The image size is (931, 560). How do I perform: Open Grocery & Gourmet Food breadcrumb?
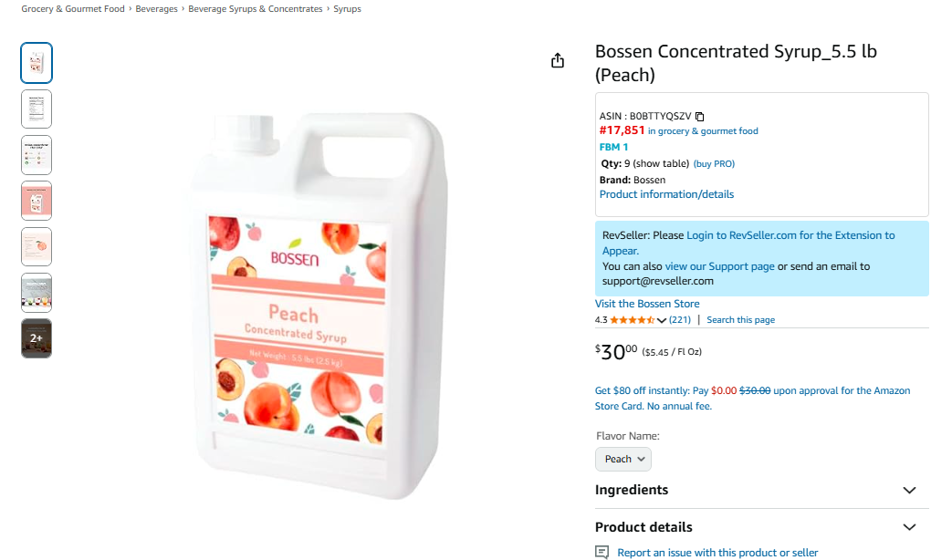point(73,9)
